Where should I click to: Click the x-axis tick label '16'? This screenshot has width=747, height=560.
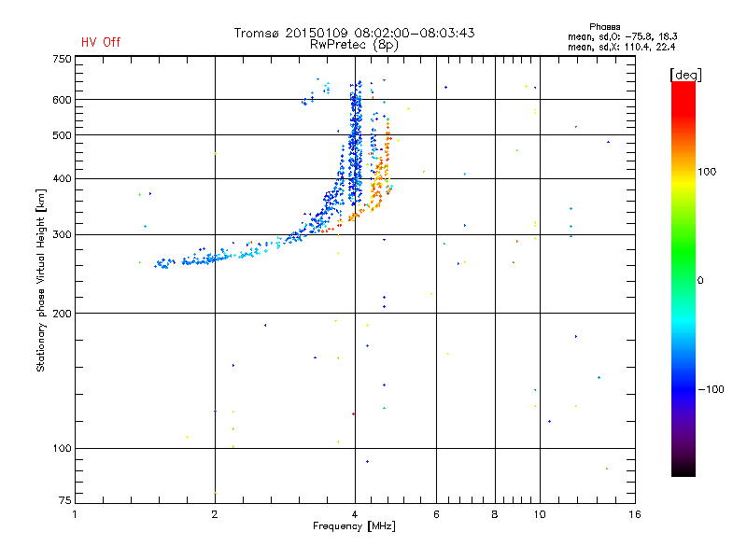tap(635, 514)
